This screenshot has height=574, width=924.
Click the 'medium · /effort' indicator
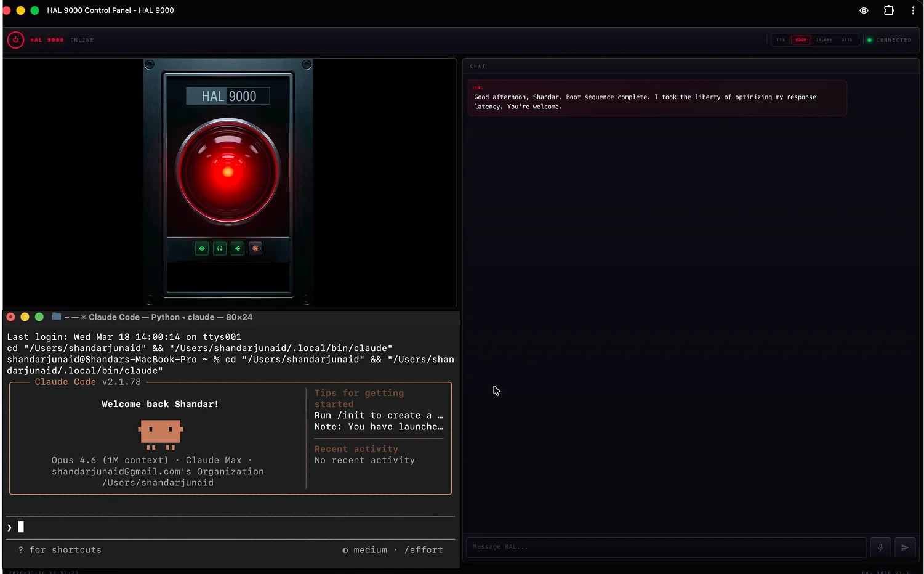[393, 550]
